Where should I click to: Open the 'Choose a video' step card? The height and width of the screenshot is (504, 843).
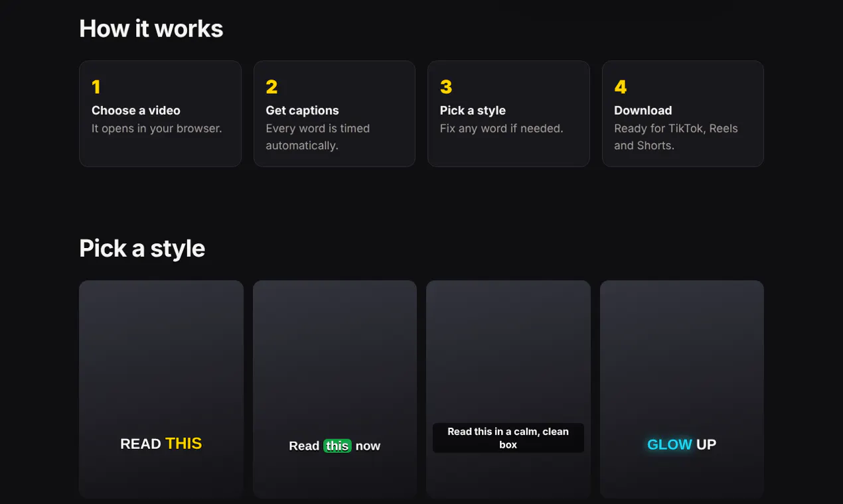tap(160, 114)
